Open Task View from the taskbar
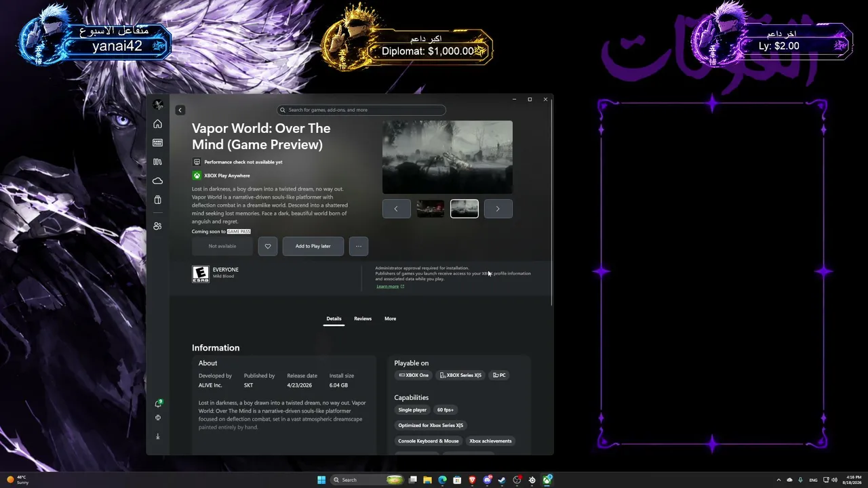 (412, 480)
